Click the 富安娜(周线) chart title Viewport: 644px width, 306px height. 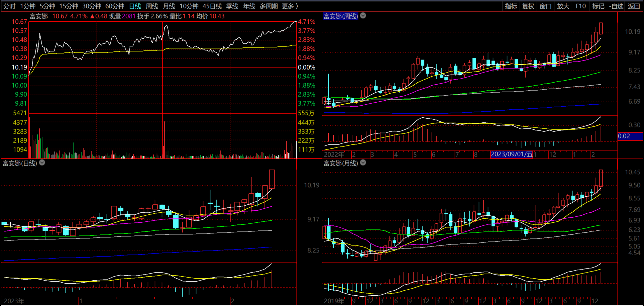point(341,16)
